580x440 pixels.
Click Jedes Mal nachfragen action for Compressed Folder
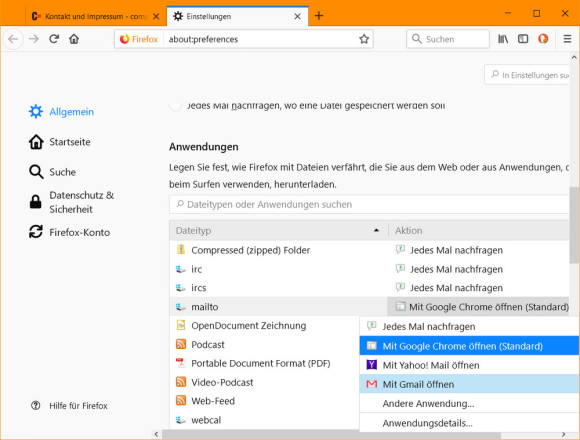[x=456, y=250]
